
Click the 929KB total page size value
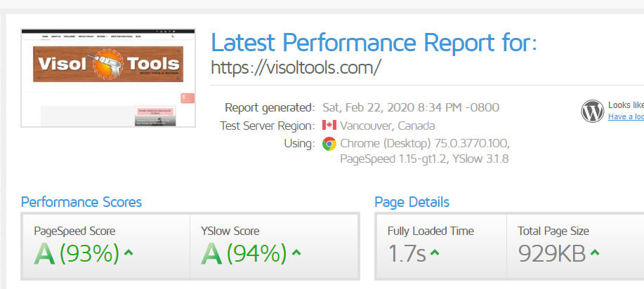pyautogui.click(x=551, y=253)
